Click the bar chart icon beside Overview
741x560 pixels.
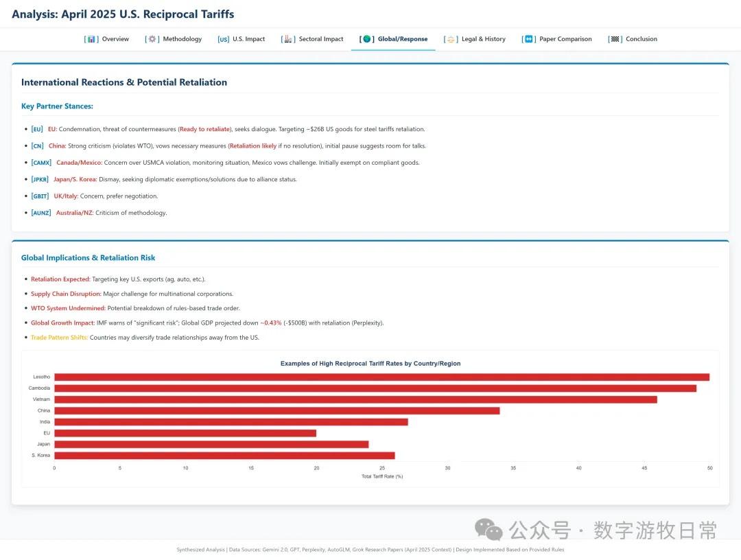coord(91,39)
